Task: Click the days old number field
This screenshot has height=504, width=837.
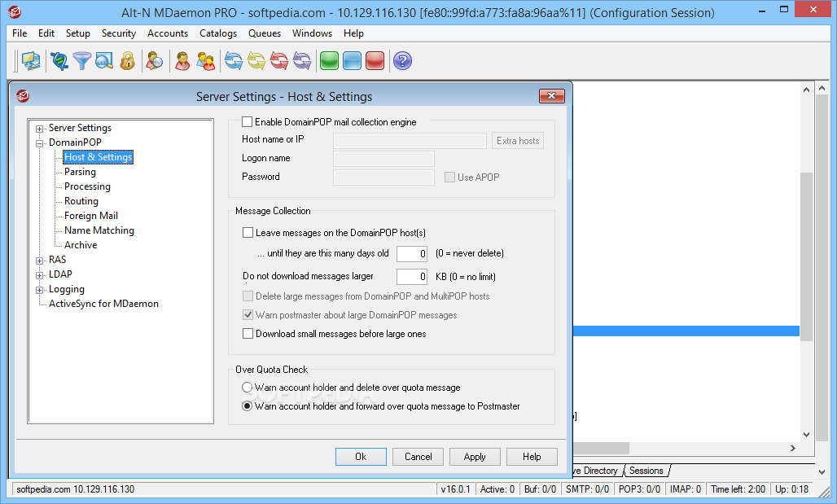Action: (x=412, y=253)
